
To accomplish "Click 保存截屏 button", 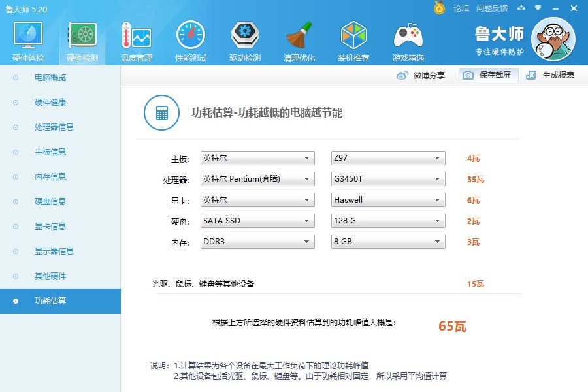I will pyautogui.click(x=488, y=75).
